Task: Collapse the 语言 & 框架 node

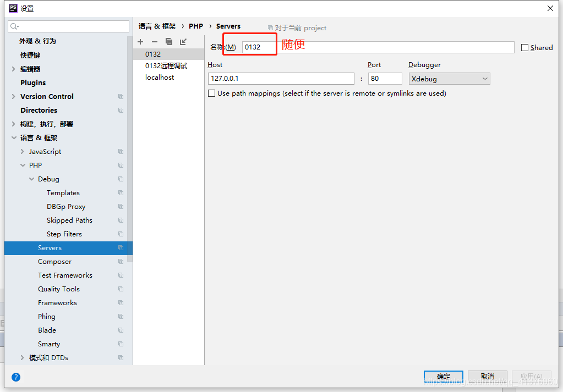Action: (x=14, y=137)
